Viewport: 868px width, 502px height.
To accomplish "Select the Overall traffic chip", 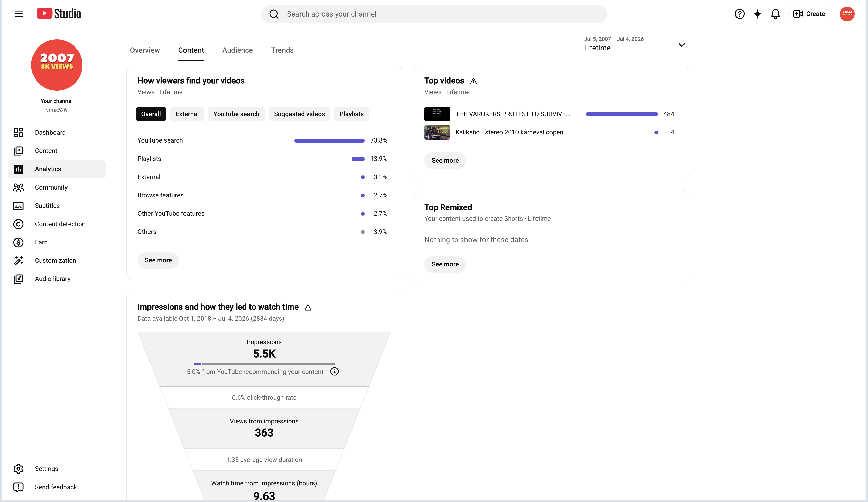I will 151,114.
